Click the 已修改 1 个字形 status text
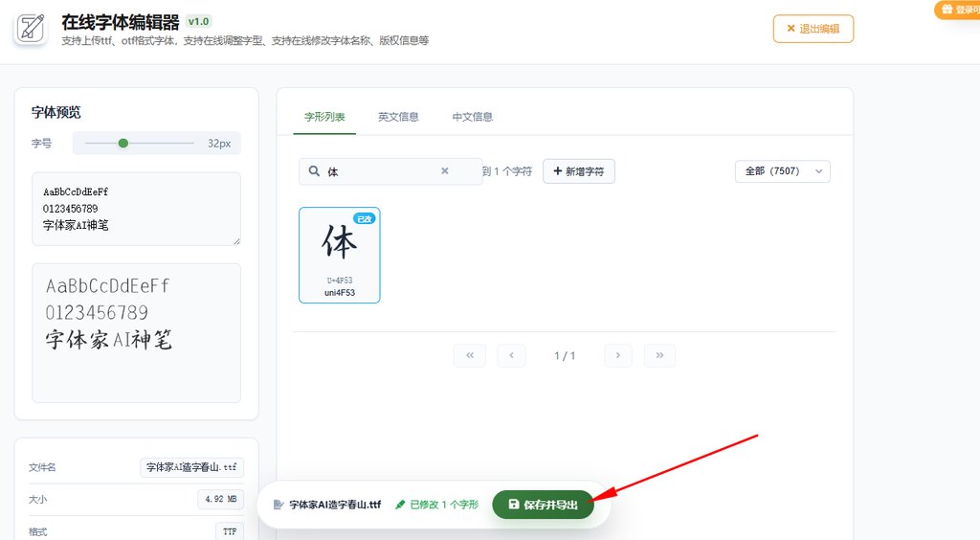Viewport: 980px width, 540px height. click(444, 505)
